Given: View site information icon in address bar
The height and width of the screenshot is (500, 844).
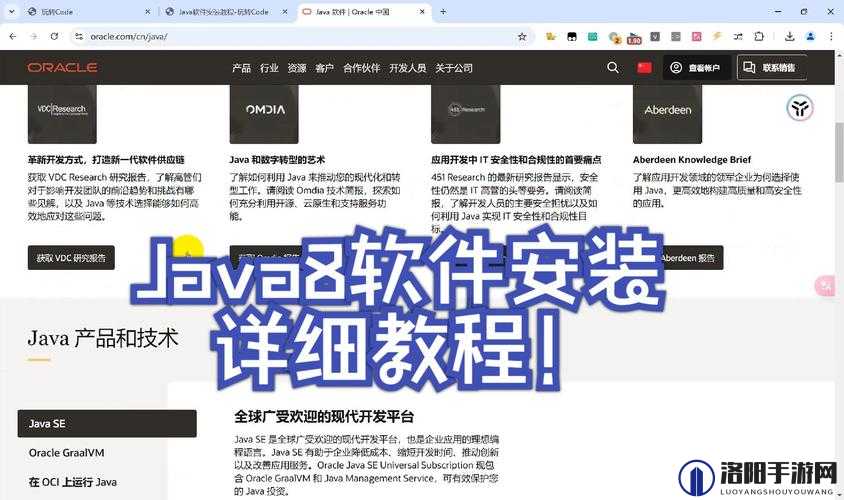Looking at the screenshot, I should [79, 37].
